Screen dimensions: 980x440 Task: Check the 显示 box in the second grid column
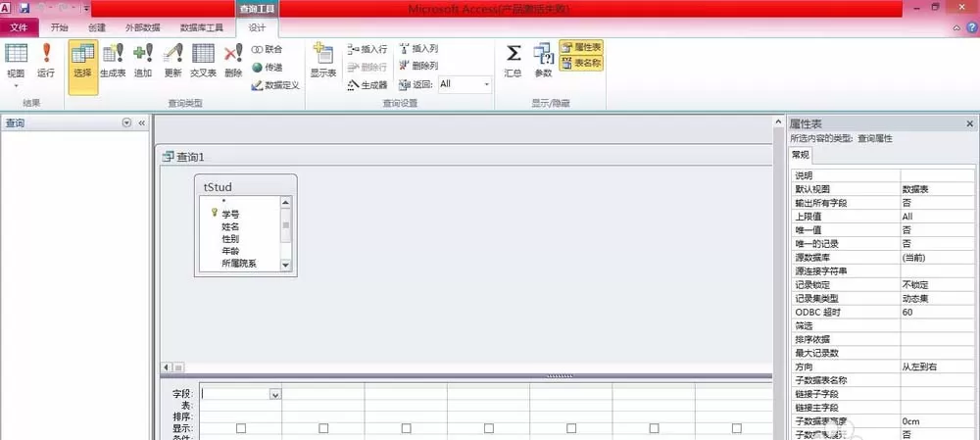click(x=323, y=428)
